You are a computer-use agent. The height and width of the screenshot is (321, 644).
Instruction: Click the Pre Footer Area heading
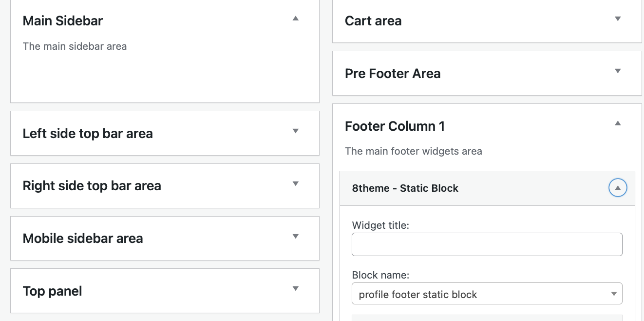tap(393, 74)
